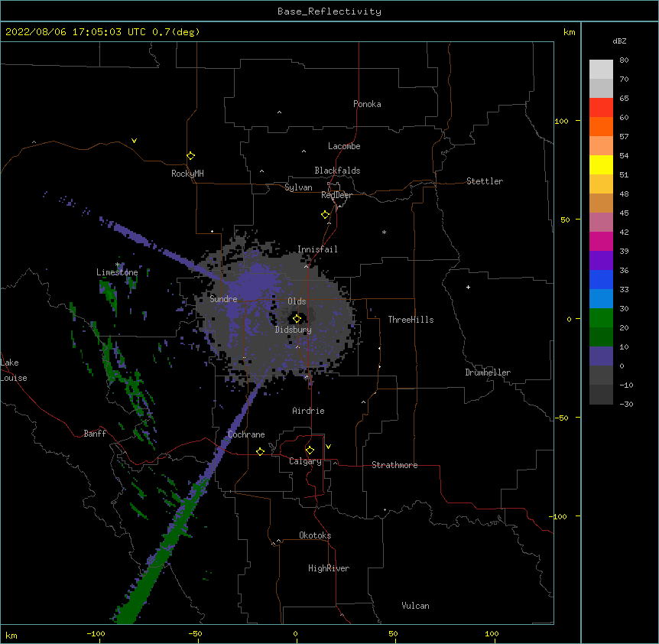
Task: Select the yellow diamond marker just south of RedDeer
Action: (x=326, y=215)
